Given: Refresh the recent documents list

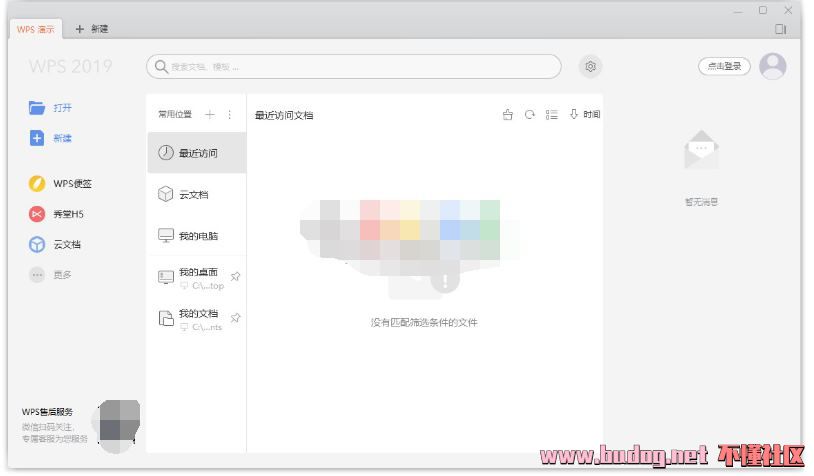Looking at the screenshot, I should [530, 114].
